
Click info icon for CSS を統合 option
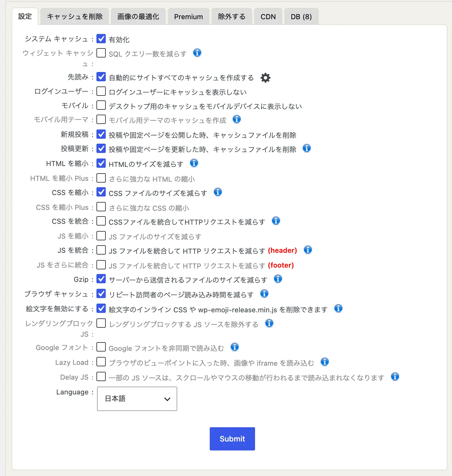tap(276, 221)
